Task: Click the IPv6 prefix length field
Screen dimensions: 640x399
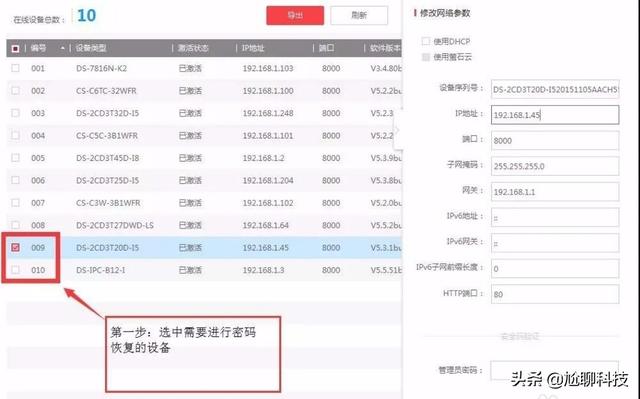Action: [555, 268]
